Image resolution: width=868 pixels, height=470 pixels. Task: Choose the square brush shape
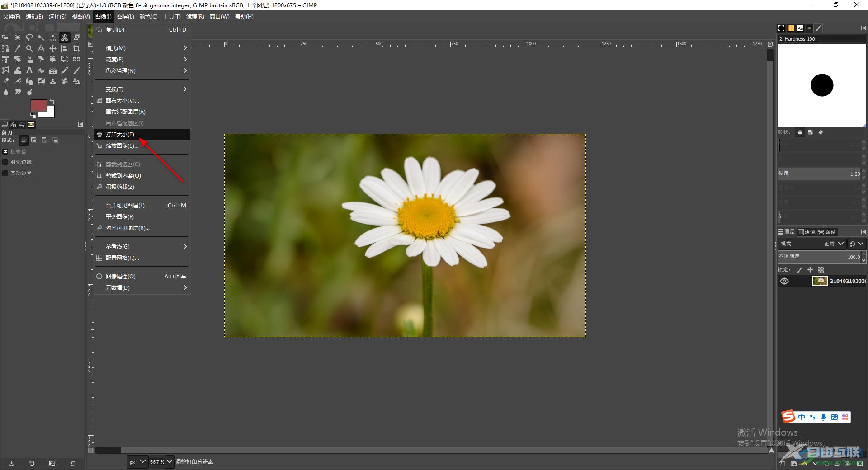811,132
